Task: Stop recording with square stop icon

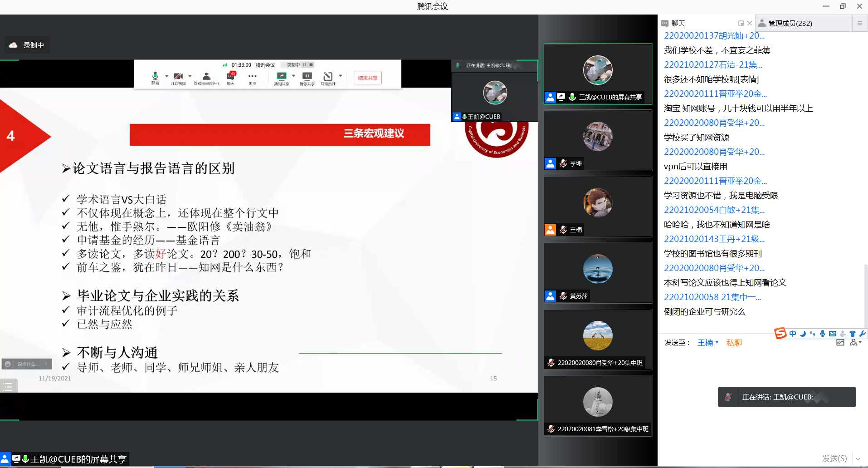Action: (x=311, y=65)
